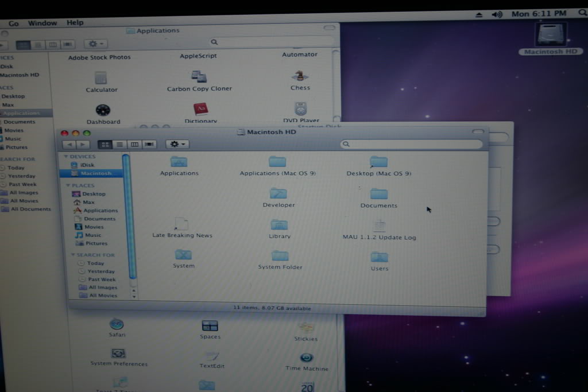Switch Macintosh HD window to Cover Flow view
This screenshot has height=392, width=588.
coord(149,144)
